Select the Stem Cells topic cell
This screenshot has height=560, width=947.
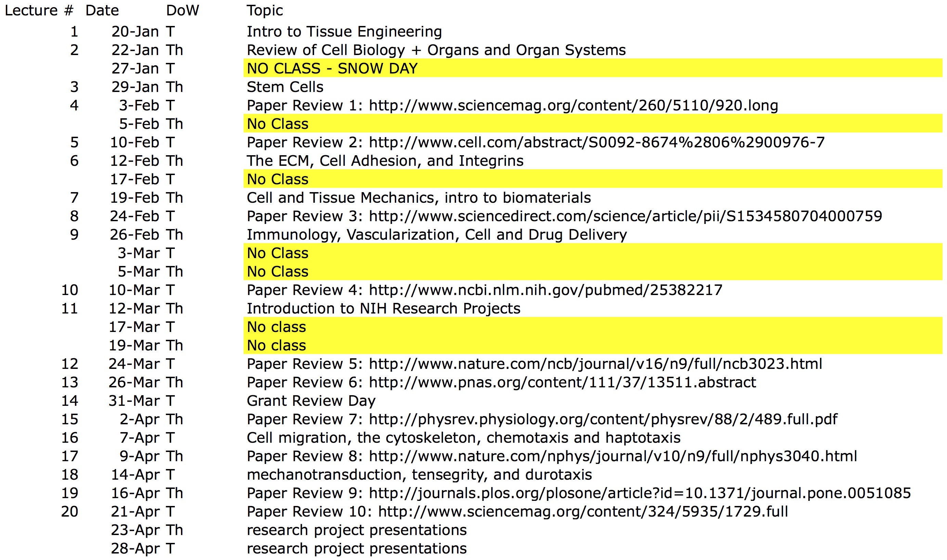pos(285,87)
